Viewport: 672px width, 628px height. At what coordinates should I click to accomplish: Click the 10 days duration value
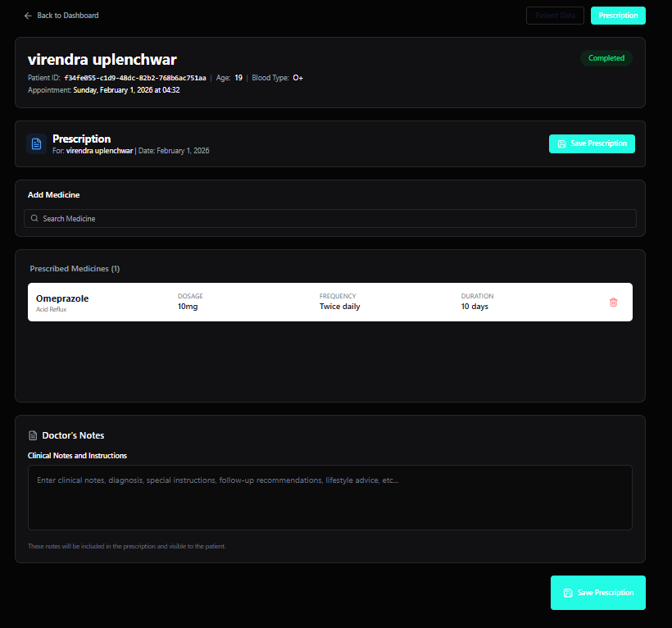click(474, 307)
